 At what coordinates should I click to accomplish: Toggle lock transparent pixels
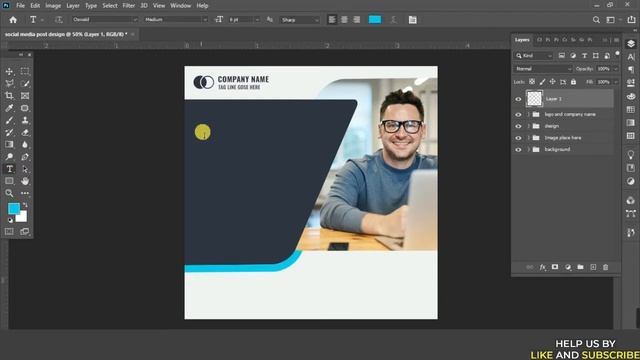(x=532, y=82)
